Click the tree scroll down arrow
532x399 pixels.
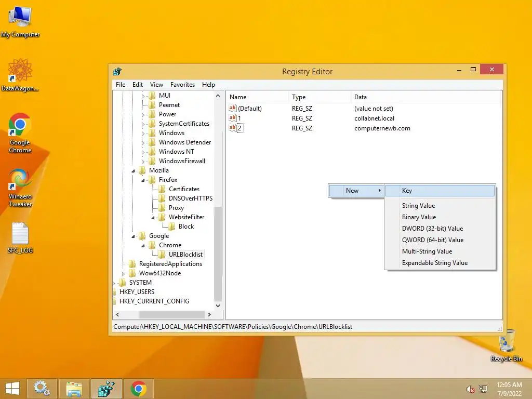(218, 305)
